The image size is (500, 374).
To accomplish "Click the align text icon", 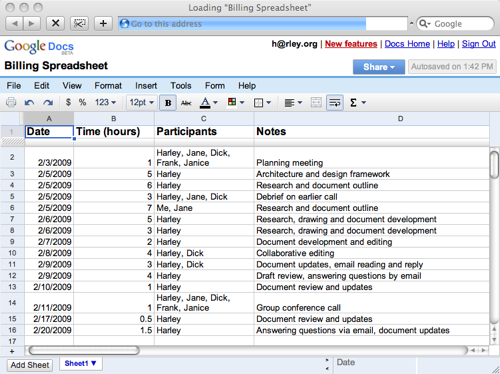I will pyautogui.click(x=289, y=103).
